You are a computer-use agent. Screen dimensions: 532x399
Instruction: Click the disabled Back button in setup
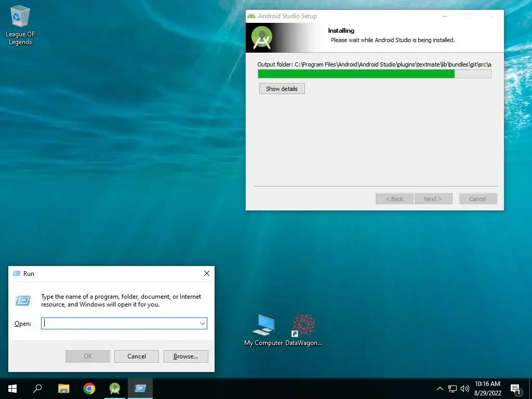point(395,199)
